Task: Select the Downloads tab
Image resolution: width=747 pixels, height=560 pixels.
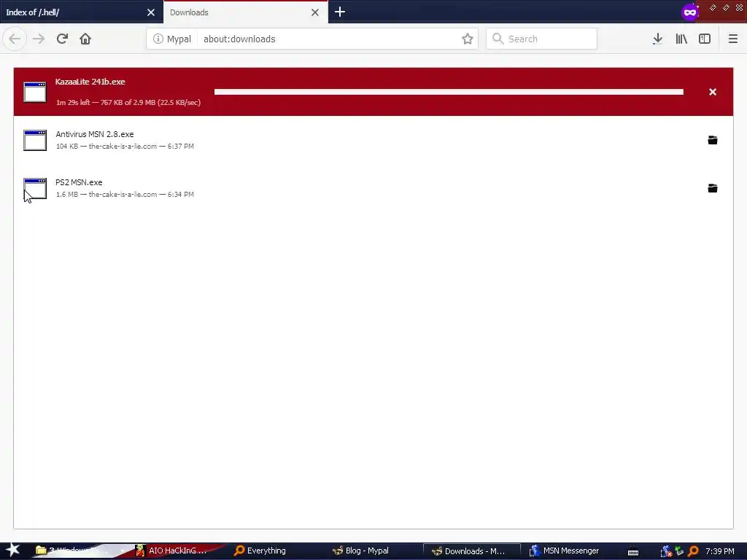Action: (245, 12)
